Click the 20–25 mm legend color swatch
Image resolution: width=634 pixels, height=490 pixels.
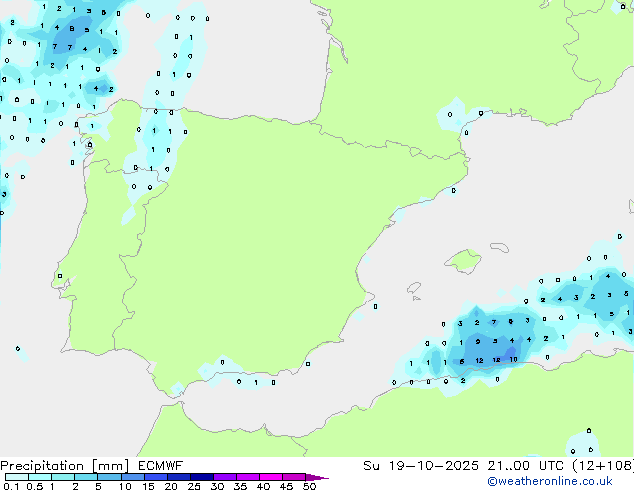point(178,477)
